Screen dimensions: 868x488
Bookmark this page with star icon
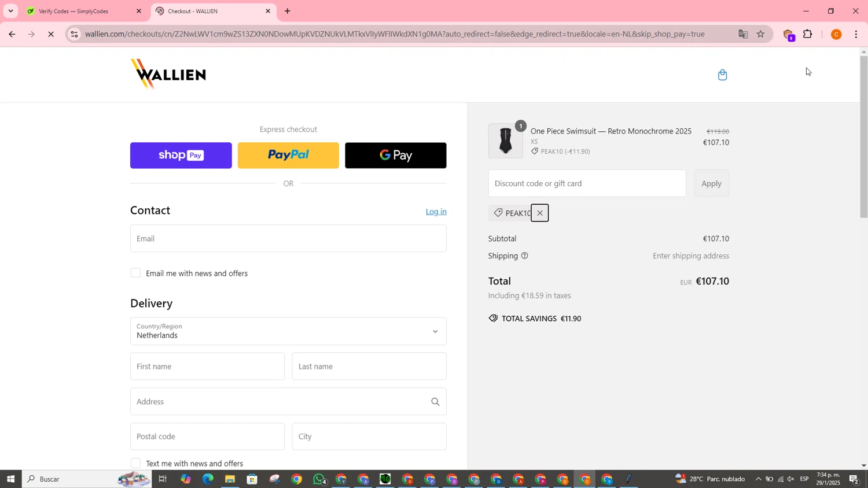pyautogui.click(x=760, y=34)
